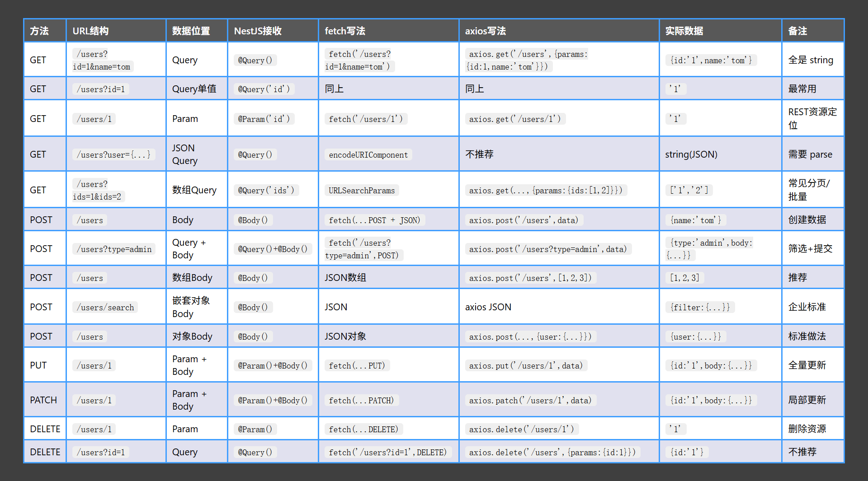Click the URLSearchParams cell
Viewport: 868px width, 481px height.
389,190
